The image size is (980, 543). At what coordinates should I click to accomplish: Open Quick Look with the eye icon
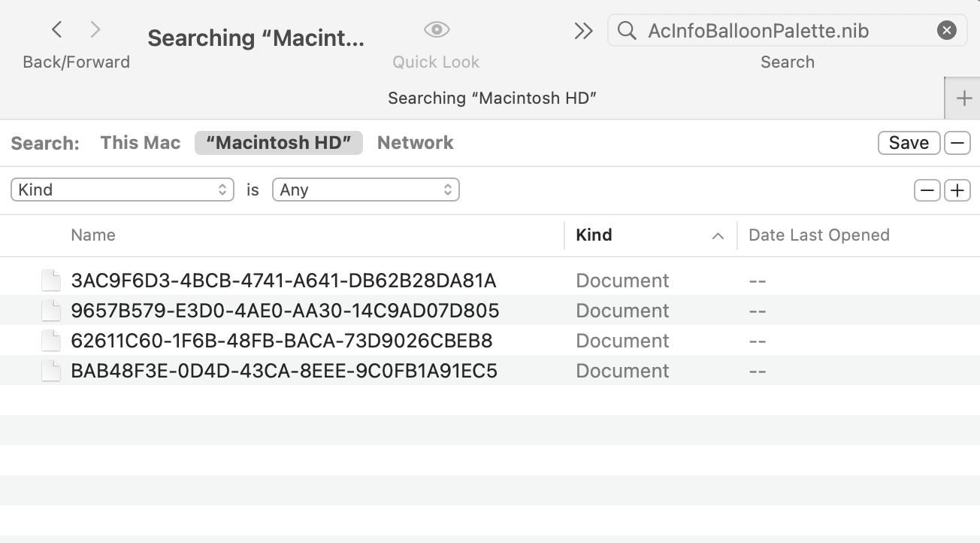point(436,29)
